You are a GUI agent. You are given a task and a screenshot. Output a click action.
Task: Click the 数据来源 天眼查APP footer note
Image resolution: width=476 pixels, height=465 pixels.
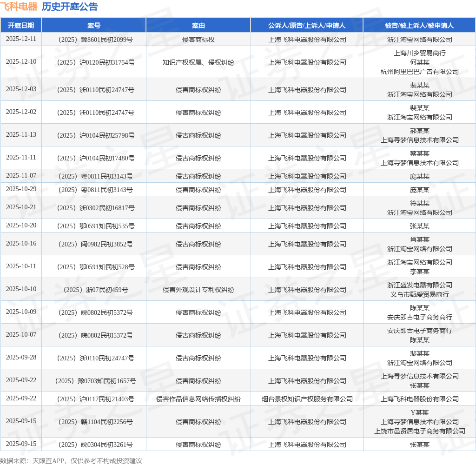71,461
